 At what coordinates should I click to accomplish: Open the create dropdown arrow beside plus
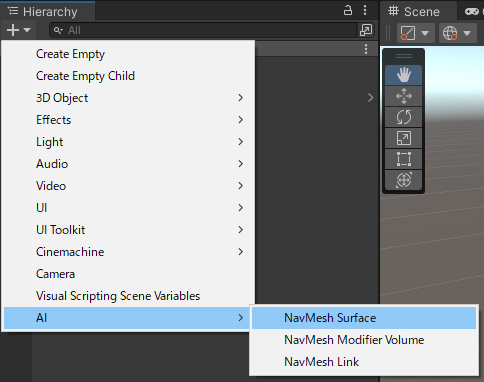[27, 30]
